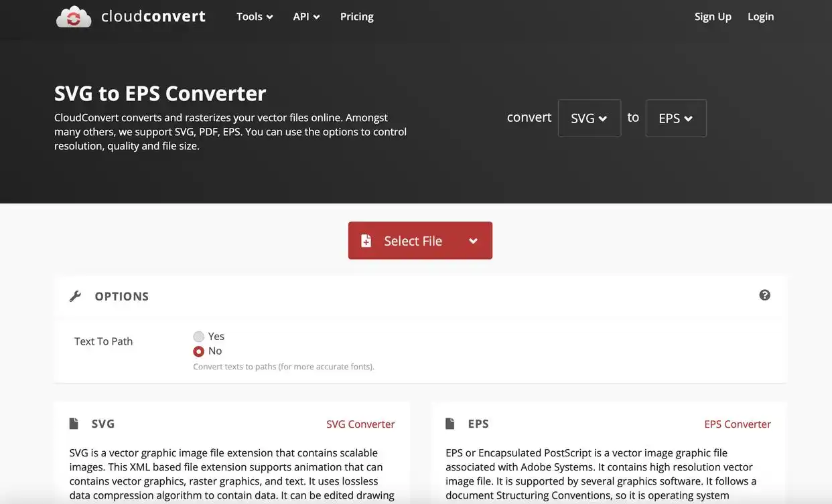
Task: Open the API menu
Action: click(x=306, y=17)
